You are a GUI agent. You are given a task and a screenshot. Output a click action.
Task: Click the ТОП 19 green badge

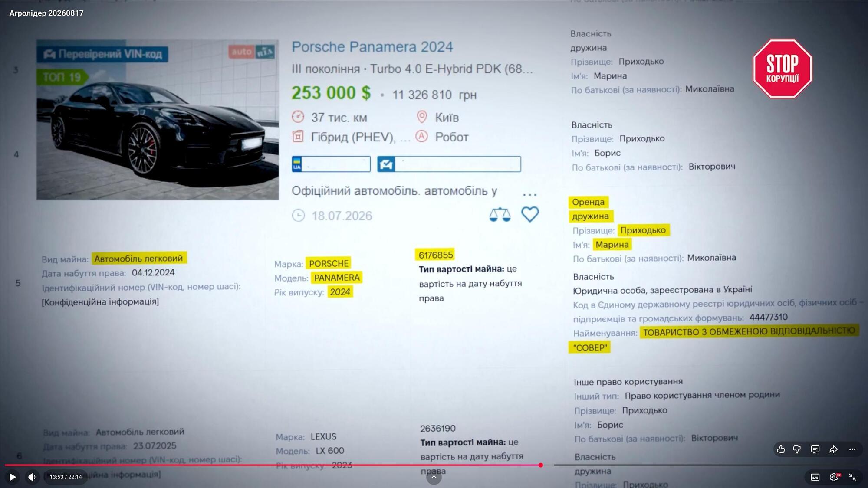click(x=62, y=77)
